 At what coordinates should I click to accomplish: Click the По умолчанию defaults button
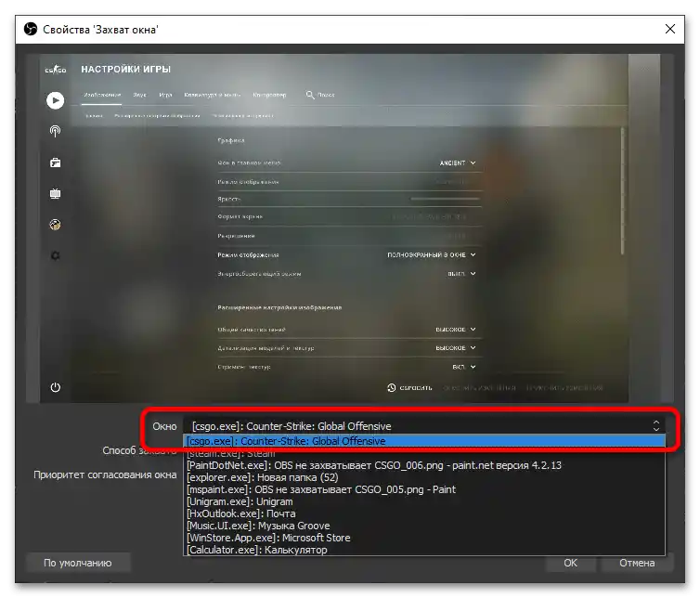(78, 563)
